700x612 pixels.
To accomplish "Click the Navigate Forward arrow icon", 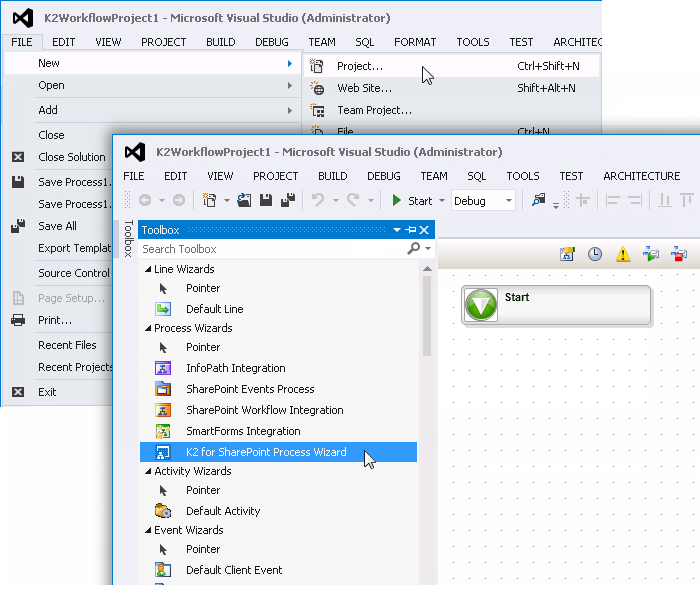I will pyautogui.click(x=179, y=200).
